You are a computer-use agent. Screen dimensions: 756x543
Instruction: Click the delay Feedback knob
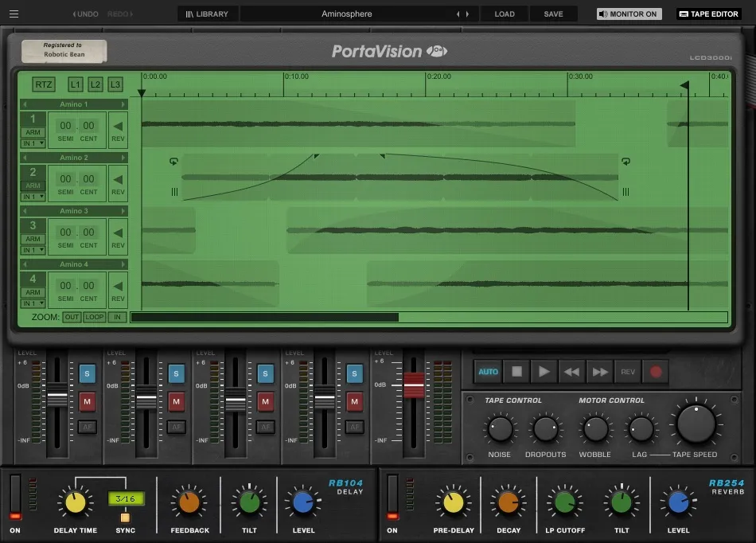189,503
